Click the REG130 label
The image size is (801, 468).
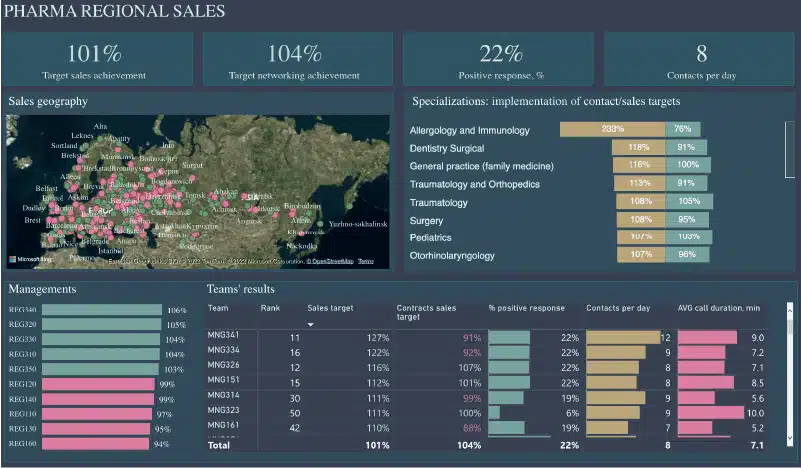pos(22,429)
